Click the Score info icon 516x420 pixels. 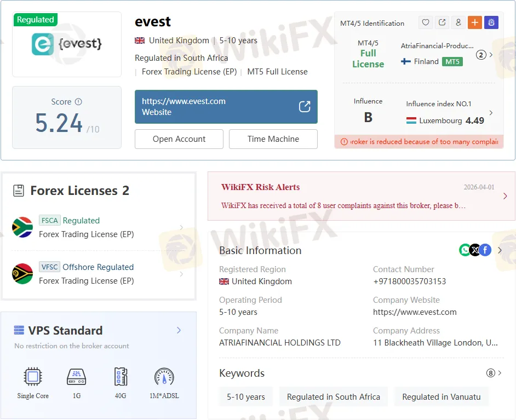point(78,102)
